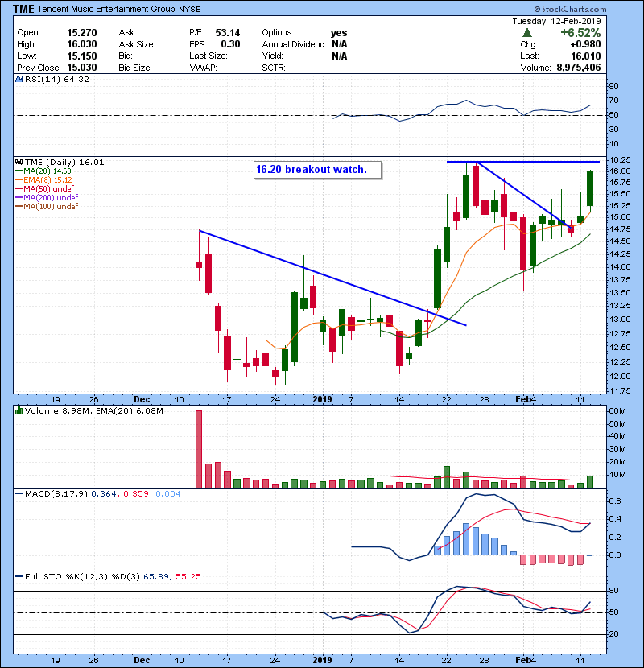Click the candlestick icon beside TME (Daily)
Screen dimensions: 644x668
19,162
